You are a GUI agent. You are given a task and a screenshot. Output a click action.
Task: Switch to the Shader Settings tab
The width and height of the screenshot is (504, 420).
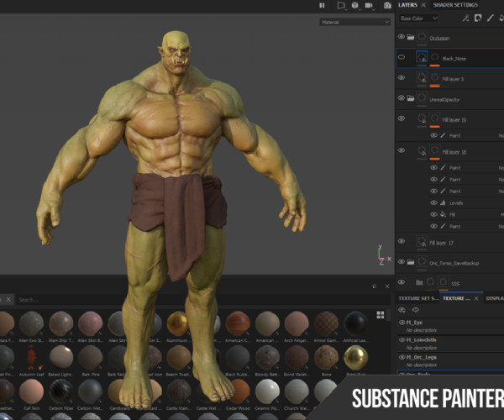click(x=455, y=5)
